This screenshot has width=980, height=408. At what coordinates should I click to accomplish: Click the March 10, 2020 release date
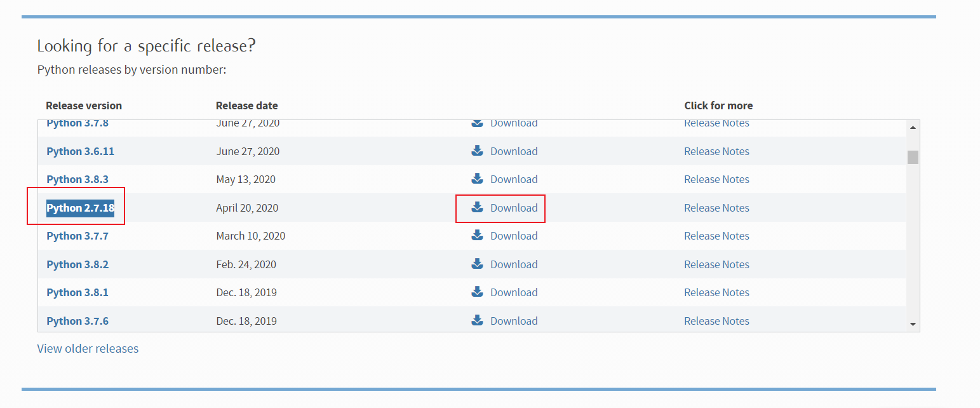[251, 236]
